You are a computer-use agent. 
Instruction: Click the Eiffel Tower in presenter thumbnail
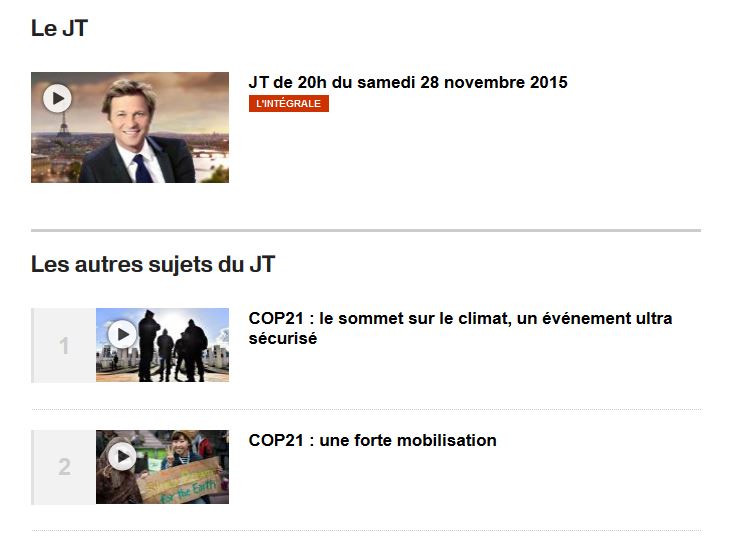pyautogui.click(x=63, y=123)
